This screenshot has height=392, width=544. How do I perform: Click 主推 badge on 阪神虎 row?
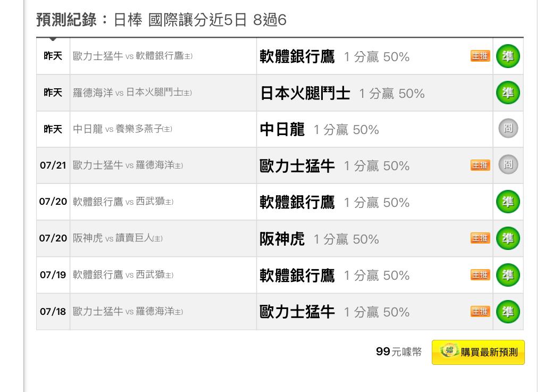click(480, 238)
